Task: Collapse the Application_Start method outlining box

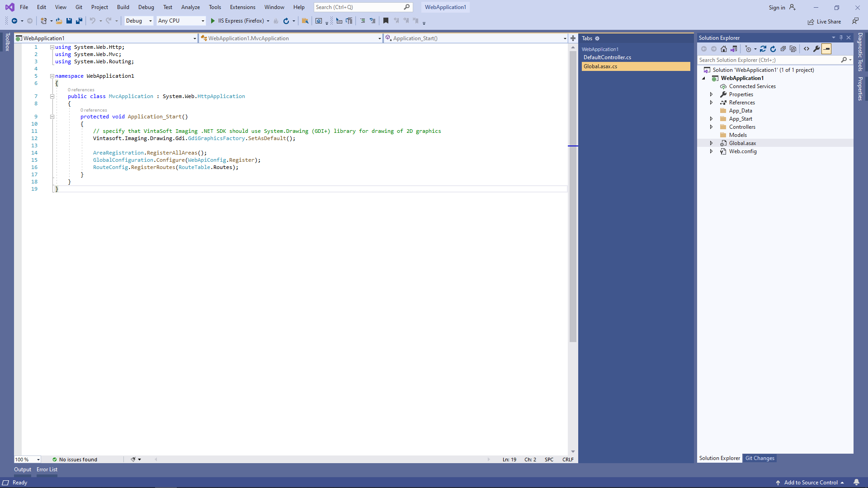Action: (52, 117)
